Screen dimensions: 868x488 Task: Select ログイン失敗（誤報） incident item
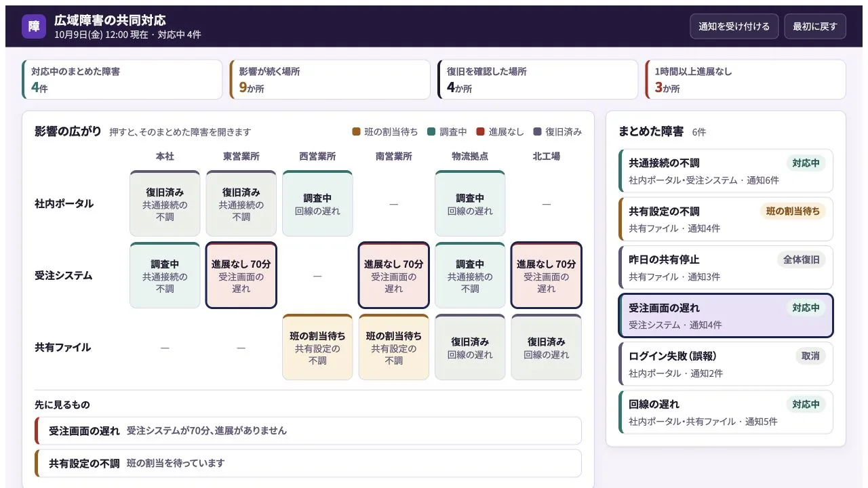(x=726, y=364)
